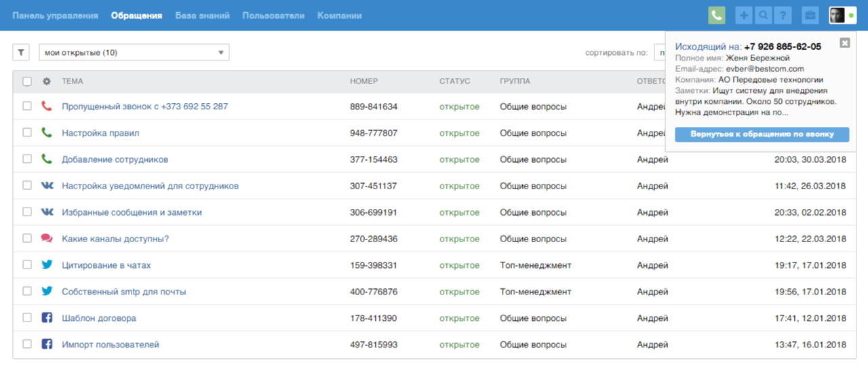Check the box for Настройка правил
868x371 pixels.
[x=27, y=133]
